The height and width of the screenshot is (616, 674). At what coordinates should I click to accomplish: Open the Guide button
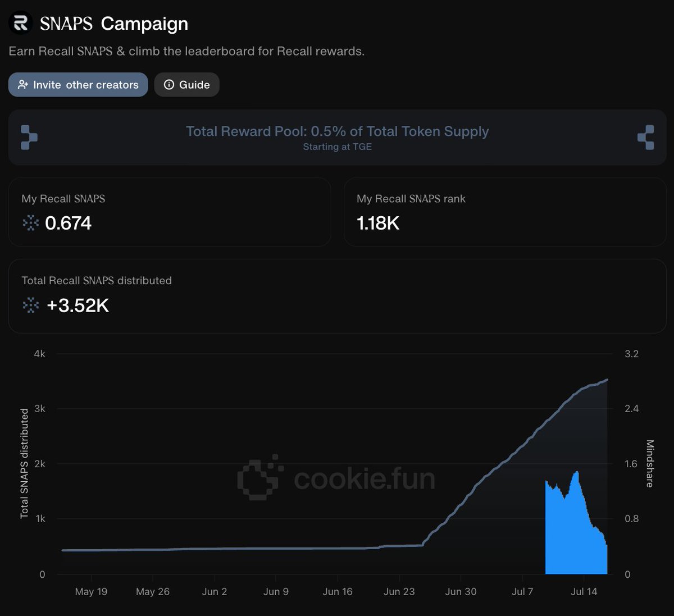[x=186, y=85]
